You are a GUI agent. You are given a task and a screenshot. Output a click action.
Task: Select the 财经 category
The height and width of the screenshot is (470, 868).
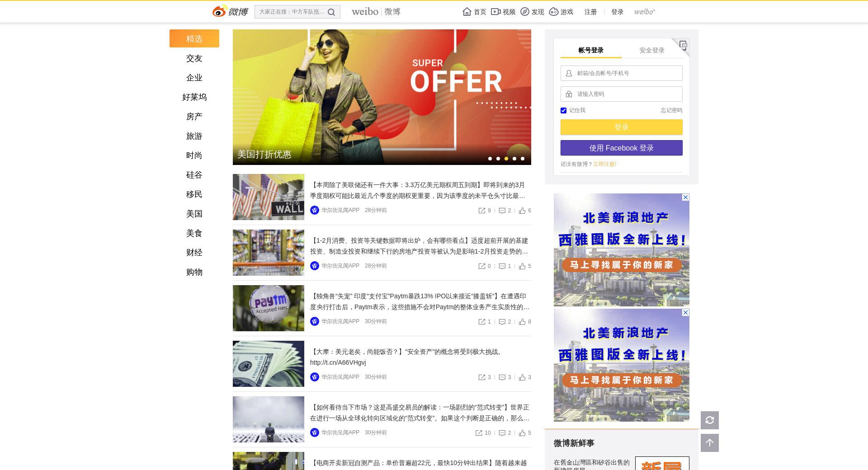[194, 253]
